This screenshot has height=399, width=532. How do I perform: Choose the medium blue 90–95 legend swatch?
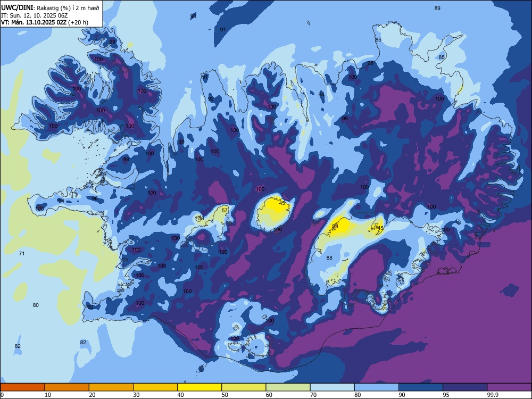point(421,387)
